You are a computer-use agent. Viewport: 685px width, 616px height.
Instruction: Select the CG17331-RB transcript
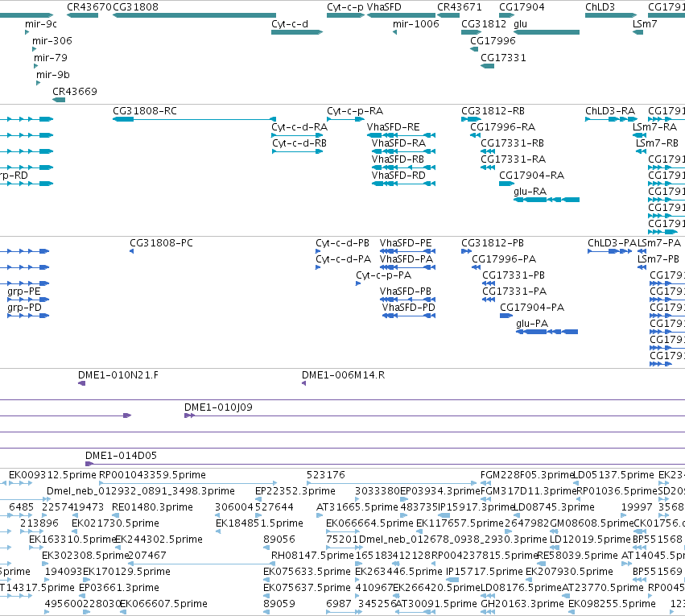point(488,151)
